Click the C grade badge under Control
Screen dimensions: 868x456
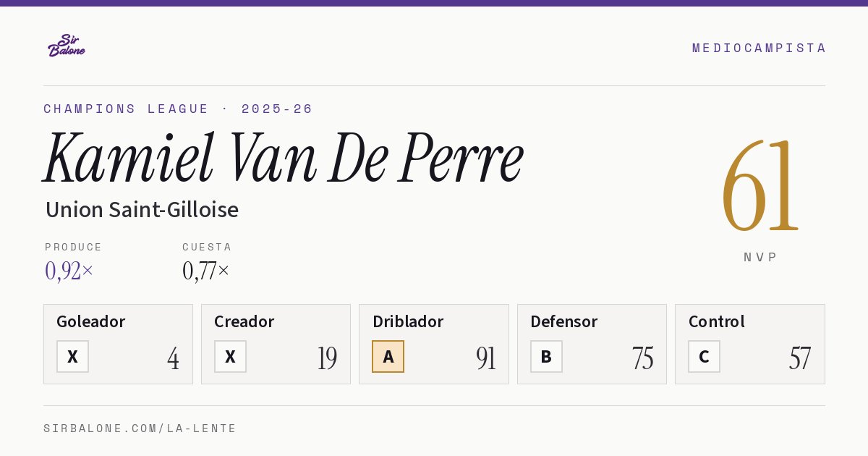(704, 356)
